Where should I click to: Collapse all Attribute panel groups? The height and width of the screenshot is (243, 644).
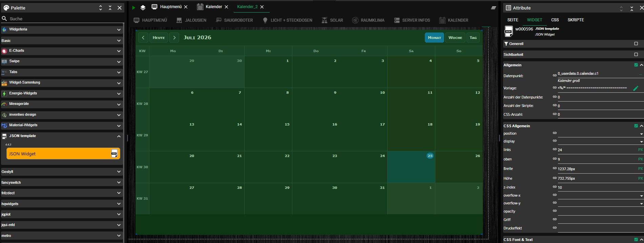pos(632,8)
